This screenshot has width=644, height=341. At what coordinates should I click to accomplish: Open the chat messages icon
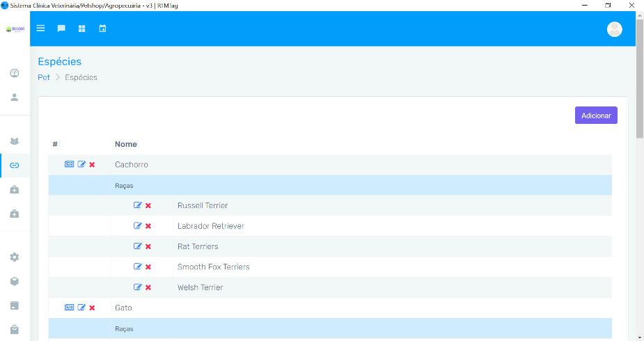tap(61, 29)
